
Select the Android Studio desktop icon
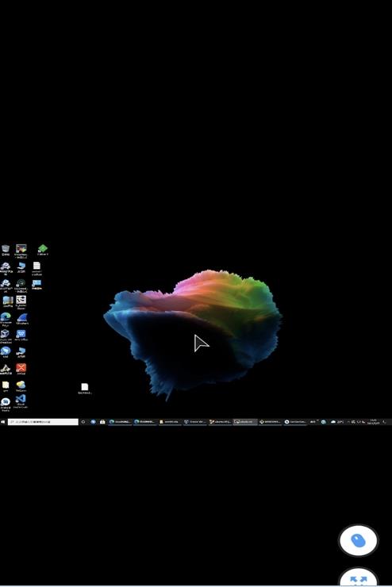[x=6, y=405]
